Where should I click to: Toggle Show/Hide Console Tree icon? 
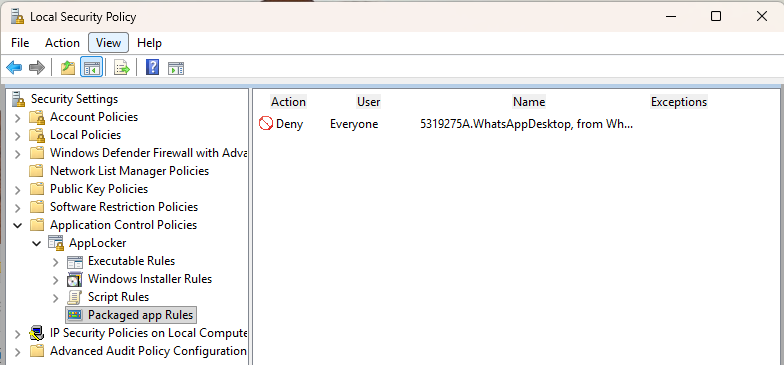pos(92,67)
